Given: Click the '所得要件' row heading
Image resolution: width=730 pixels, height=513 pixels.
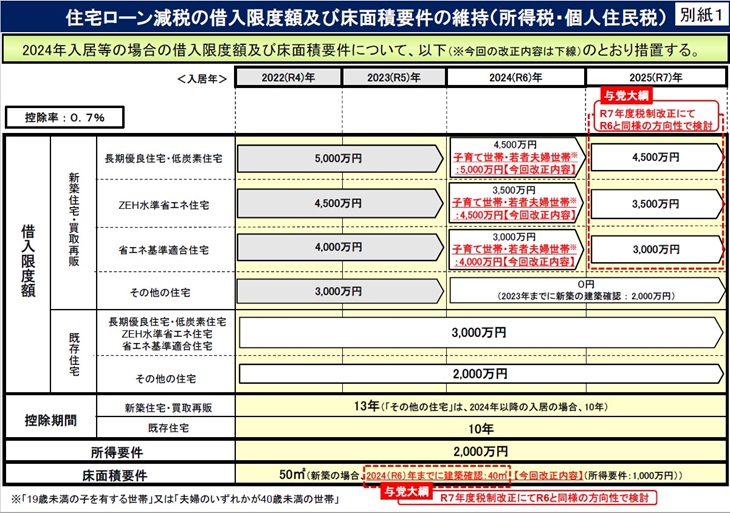Looking at the screenshot, I should [x=117, y=452].
